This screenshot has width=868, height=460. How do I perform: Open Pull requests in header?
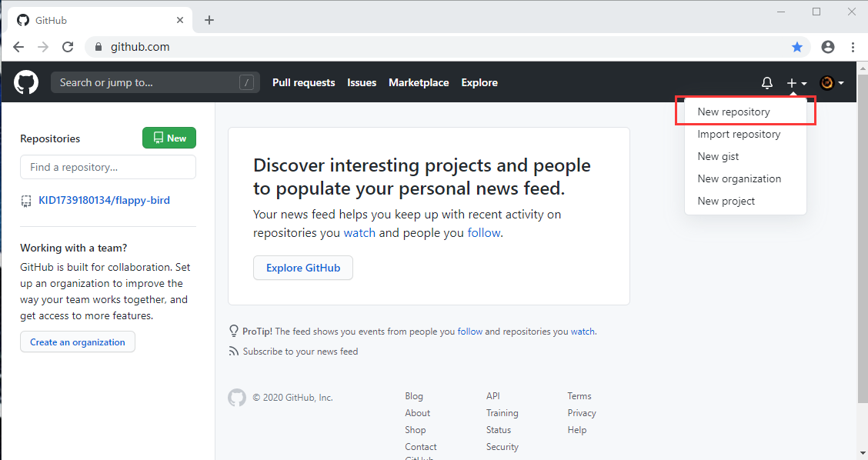(303, 82)
